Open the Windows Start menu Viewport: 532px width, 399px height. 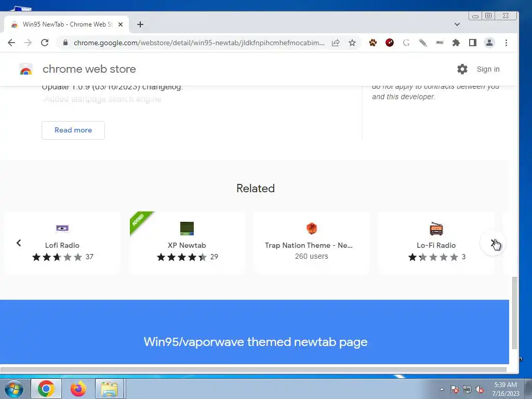(13, 389)
